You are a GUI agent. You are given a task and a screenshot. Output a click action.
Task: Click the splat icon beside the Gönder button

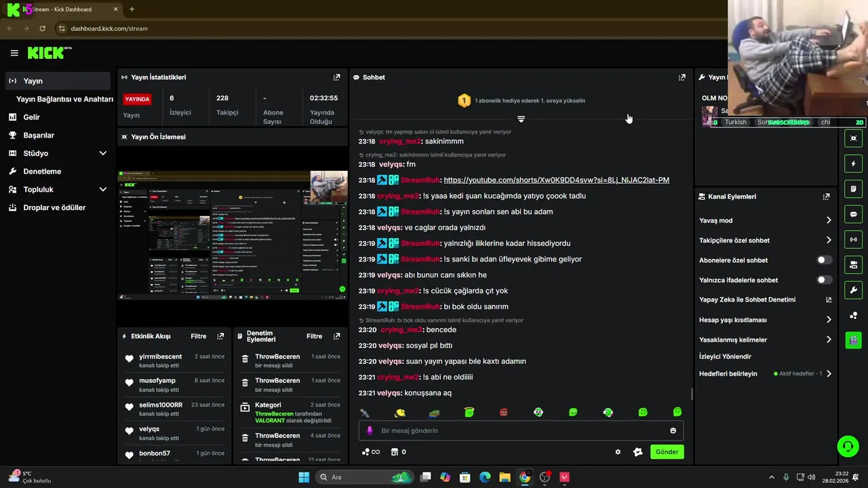point(637,452)
